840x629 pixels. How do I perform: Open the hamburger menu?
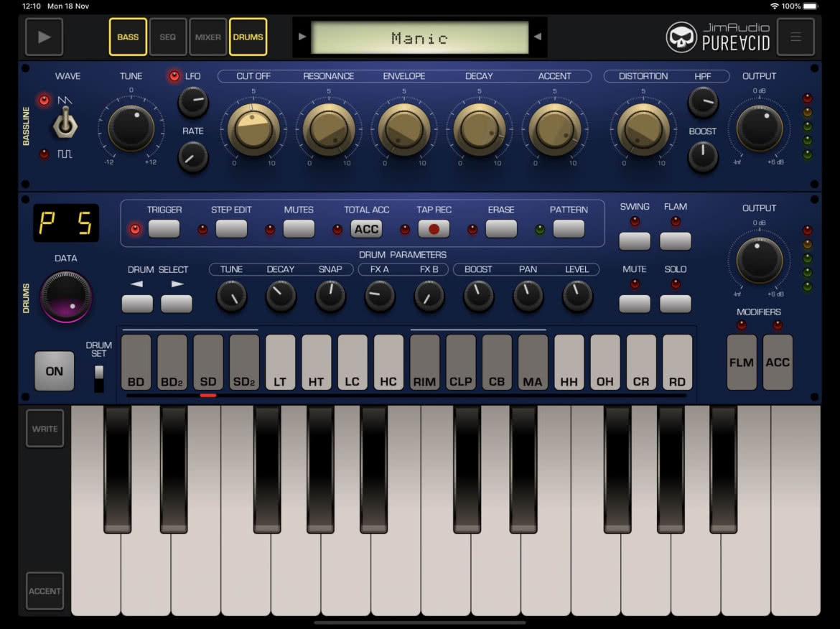(x=795, y=37)
